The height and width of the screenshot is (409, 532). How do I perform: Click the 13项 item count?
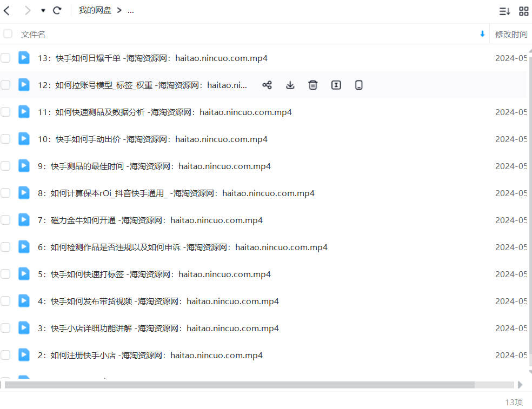tap(514, 402)
